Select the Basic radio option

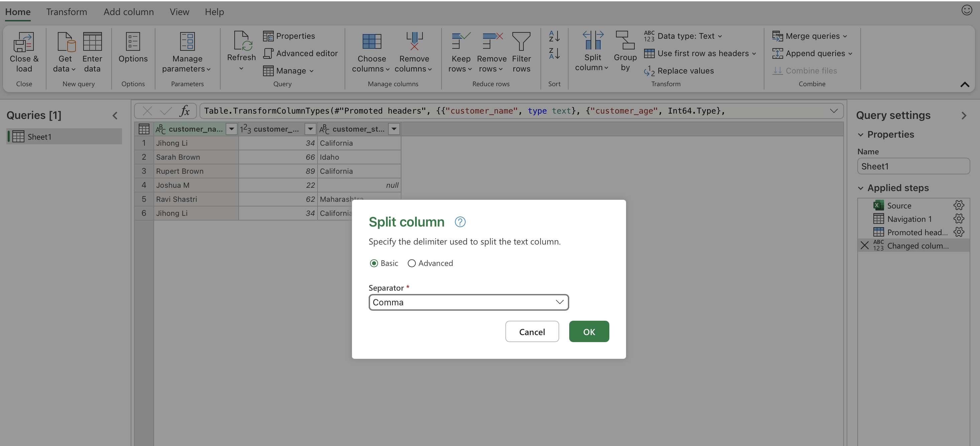pos(374,263)
